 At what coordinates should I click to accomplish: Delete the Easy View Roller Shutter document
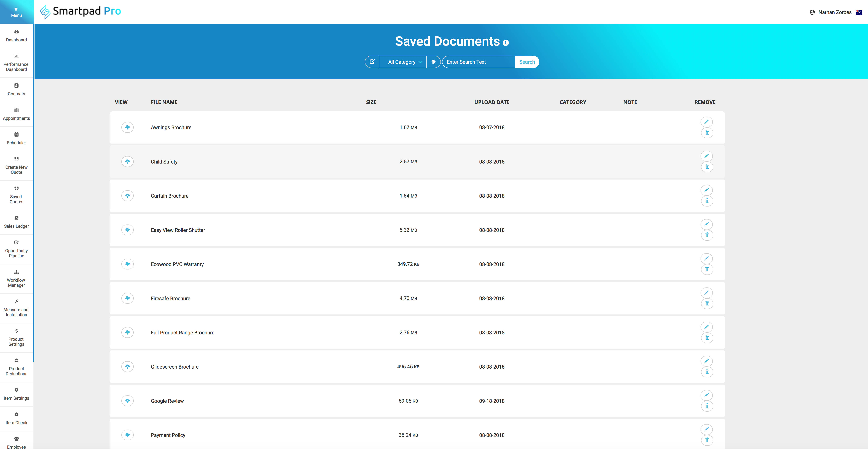707,235
